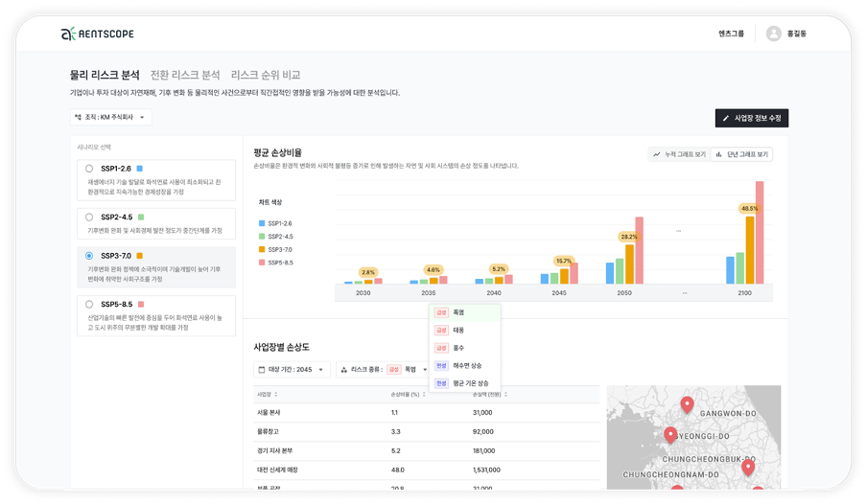Click the SSP1-2.6 chart legend entry

coord(275,224)
